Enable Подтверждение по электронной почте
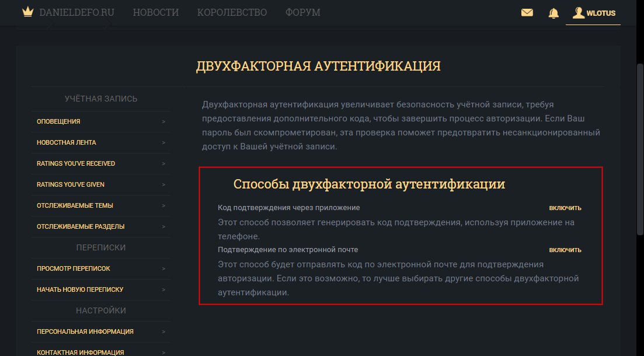 pyautogui.click(x=565, y=250)
